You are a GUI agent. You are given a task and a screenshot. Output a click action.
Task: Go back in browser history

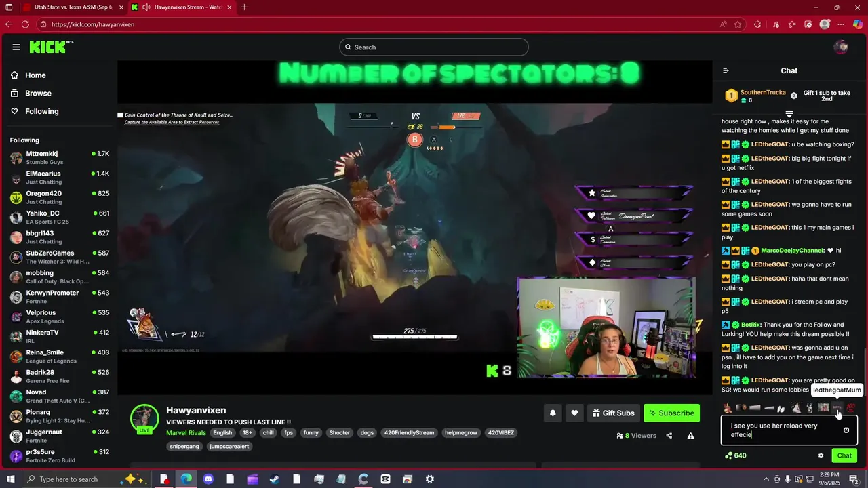(x=8, y=24)
